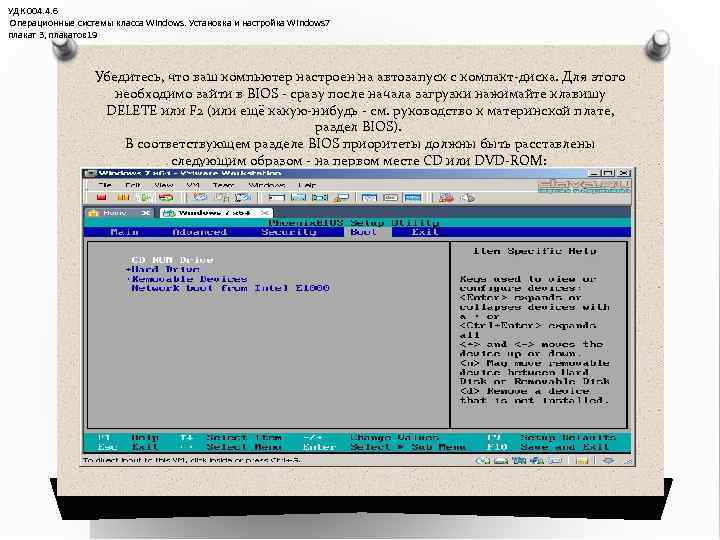Minimize the VMware Workstation window
The height and width of the screenshot is (540, 720).
594,174
